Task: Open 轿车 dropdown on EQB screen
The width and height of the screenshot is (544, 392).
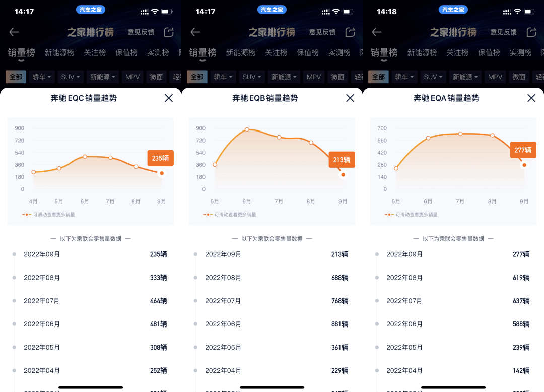Action: click(223, 77)
